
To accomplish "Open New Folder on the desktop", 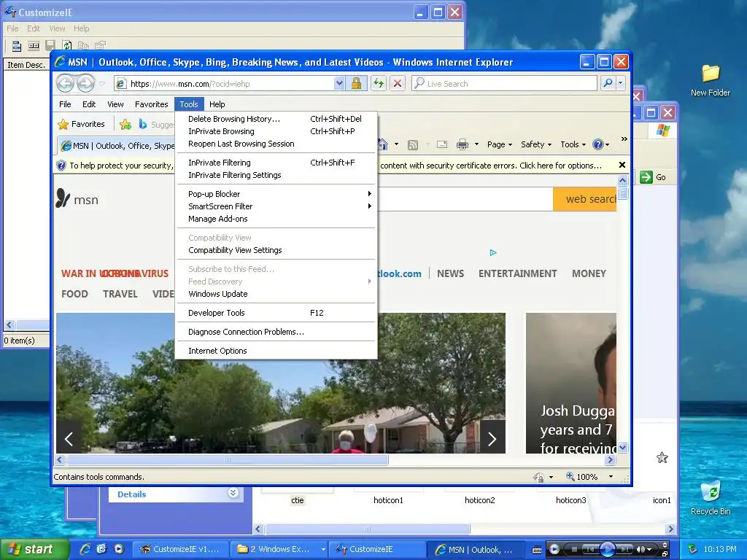I will pos(711,80).
